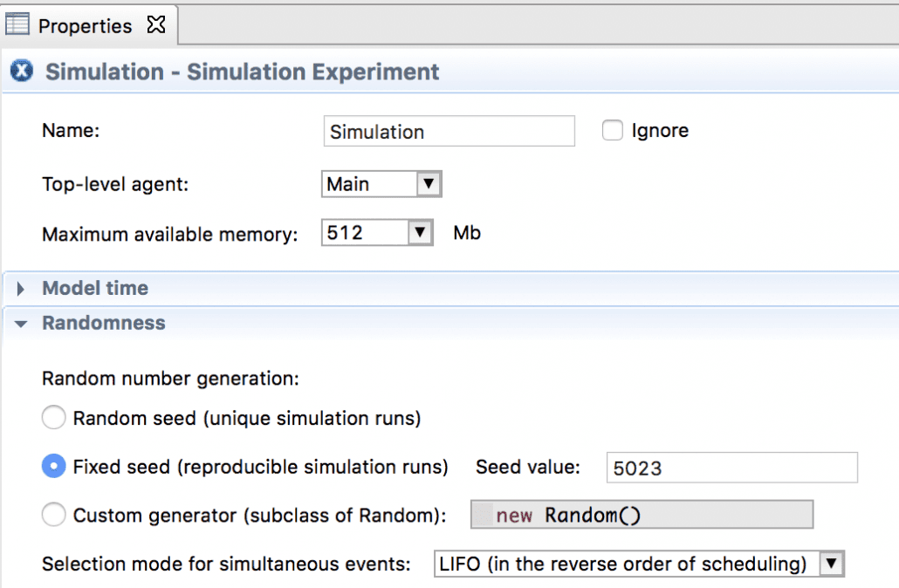Click the Ignore label text

tap(660, 131)
